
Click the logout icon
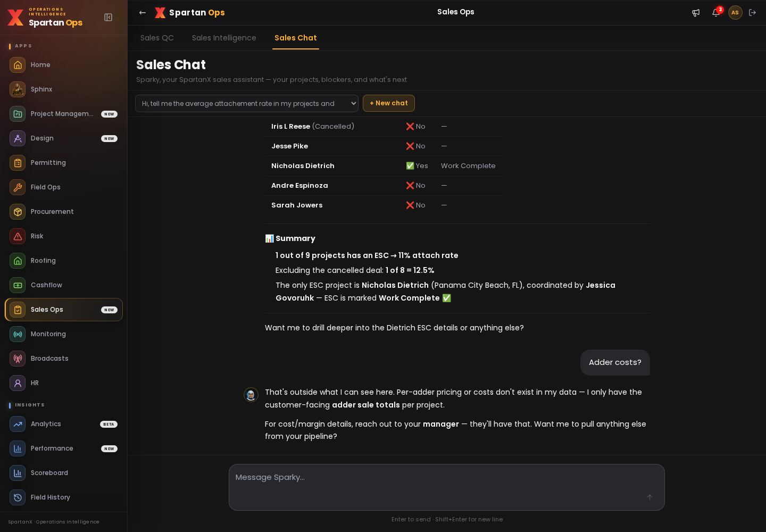(753, 13)
